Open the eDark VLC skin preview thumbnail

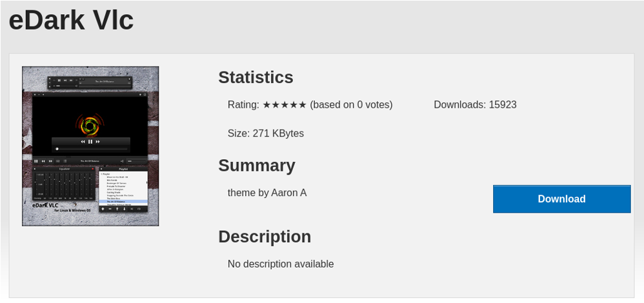[x=90, y=146]
